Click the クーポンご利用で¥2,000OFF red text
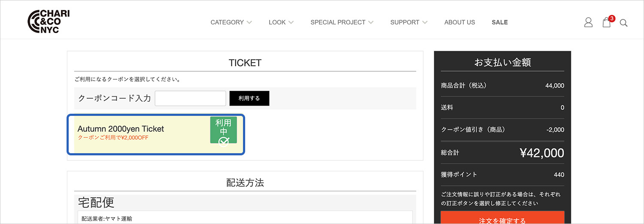The image size is (644, 224). (x=113, y=138)
